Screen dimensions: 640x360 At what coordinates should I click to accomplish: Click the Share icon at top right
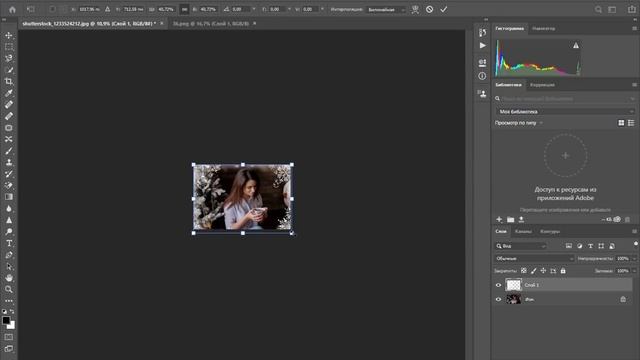(631, 9)
